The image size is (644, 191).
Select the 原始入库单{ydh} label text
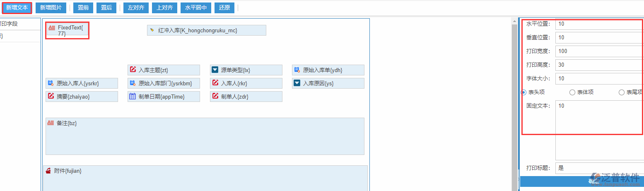pos(323,70)
